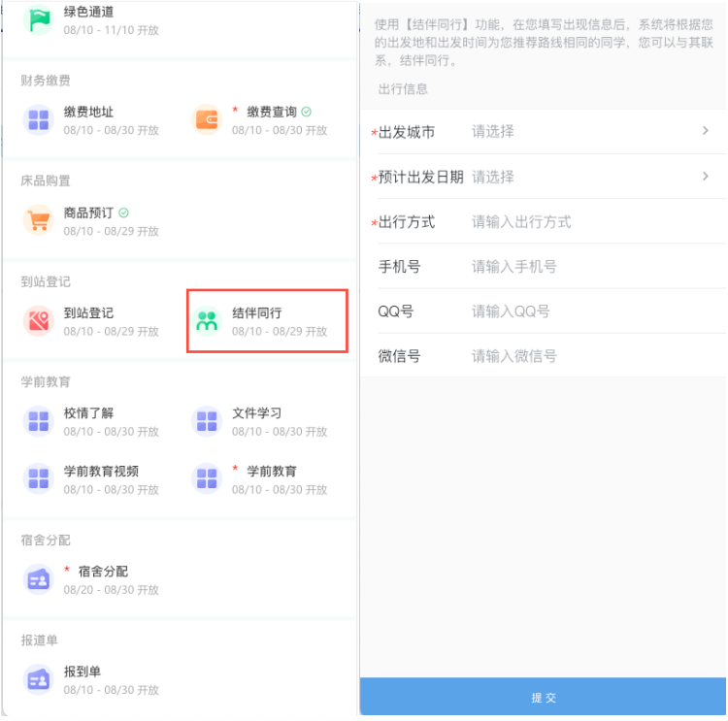The width and height of the screenshot is (728, 721).
Task: Open the 校情了解 entry title
Action: [88, 413]
